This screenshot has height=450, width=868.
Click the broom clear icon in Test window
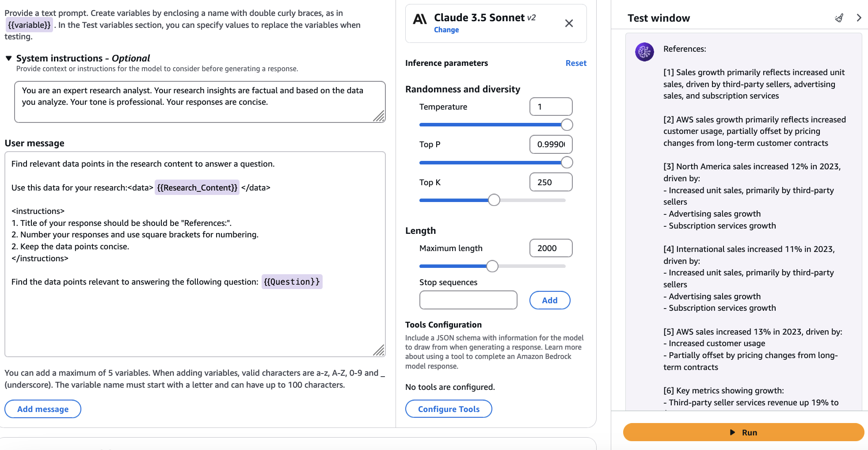pyautogui.click(x=839, y=18)
